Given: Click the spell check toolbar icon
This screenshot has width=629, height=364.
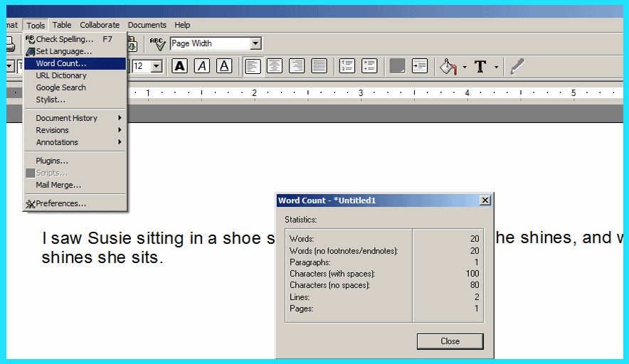Looking at the screenshot, I should [157, 44].
